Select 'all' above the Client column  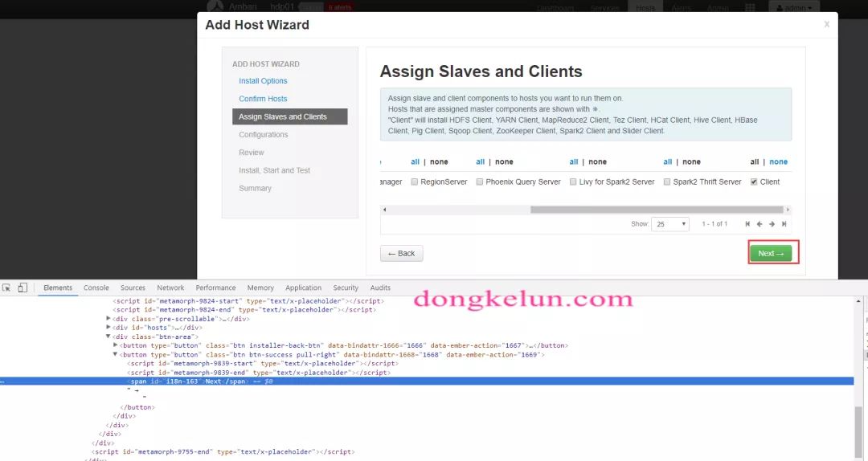(755, 161)
